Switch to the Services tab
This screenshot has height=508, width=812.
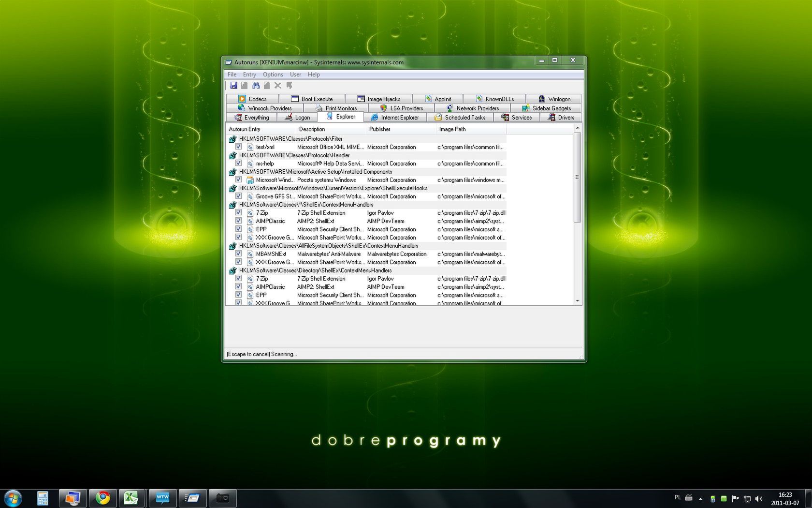pyautogui.click(x=517, y=117)
